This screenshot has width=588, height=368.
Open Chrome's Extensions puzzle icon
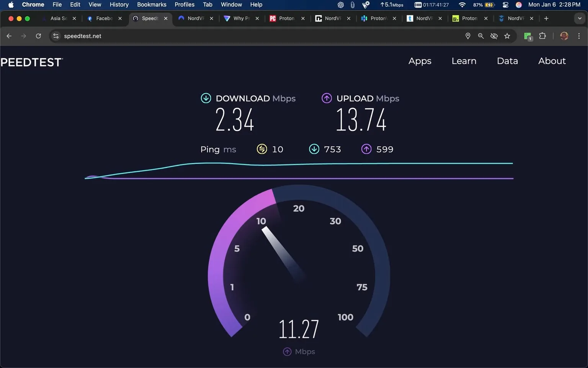coord(542,36)
